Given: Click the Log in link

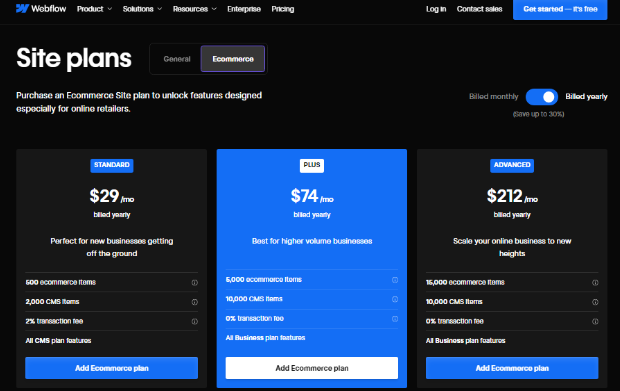Looking at the screenshot, I should pyautogui.click(x=436, y=9).
